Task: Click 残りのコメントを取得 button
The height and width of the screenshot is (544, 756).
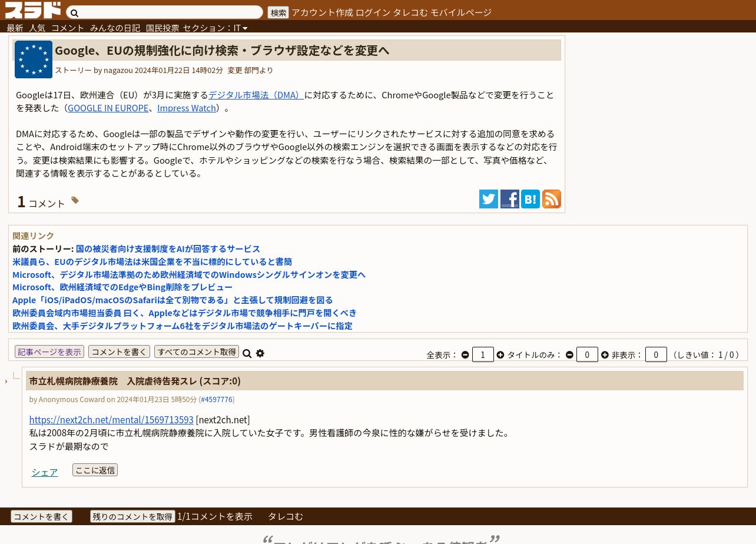Action: click(132, 516)
